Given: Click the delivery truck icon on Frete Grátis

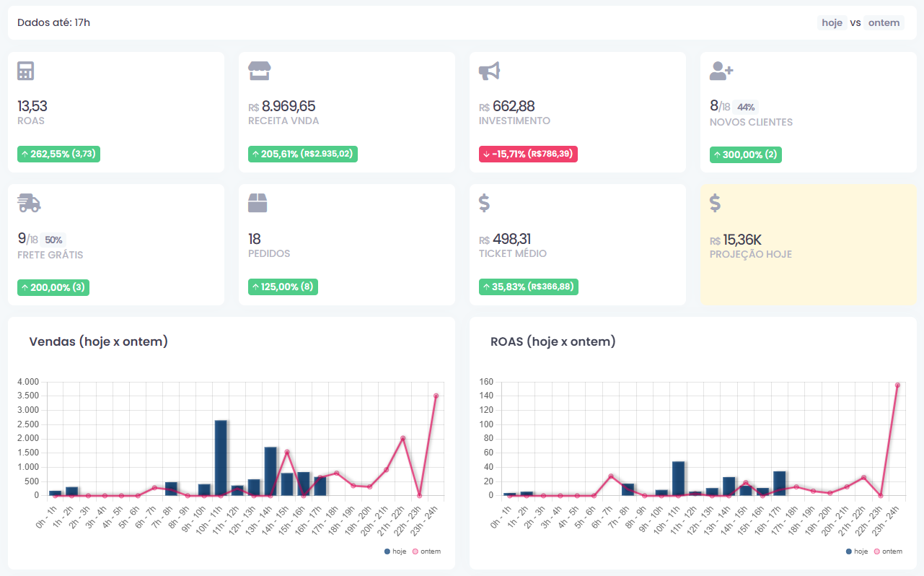Looking at the screenshot, I should coord(29,204).
